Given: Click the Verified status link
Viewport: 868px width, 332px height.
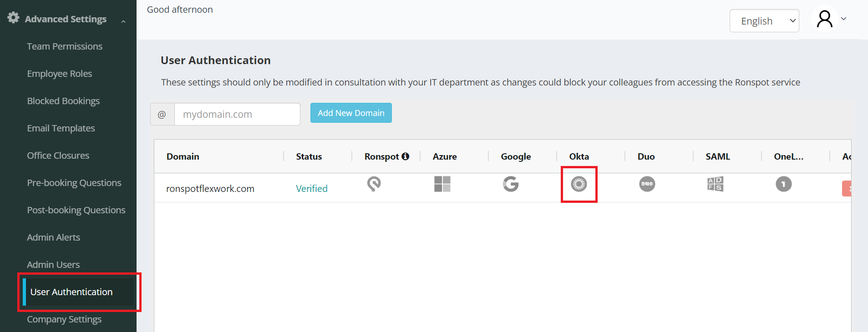Looking at the screenshot, I should (312, 188).
